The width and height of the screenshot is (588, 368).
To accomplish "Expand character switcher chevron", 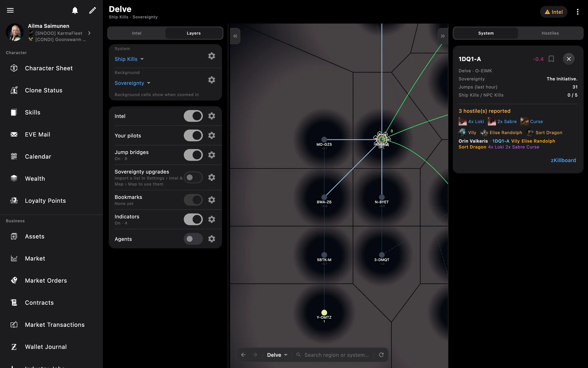I will click(x=89, y=33).
